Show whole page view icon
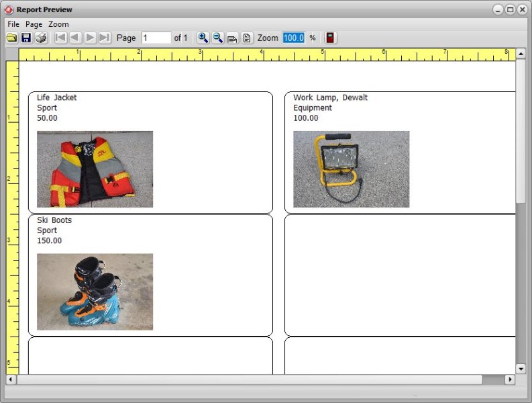 click(x=247, y=38)
